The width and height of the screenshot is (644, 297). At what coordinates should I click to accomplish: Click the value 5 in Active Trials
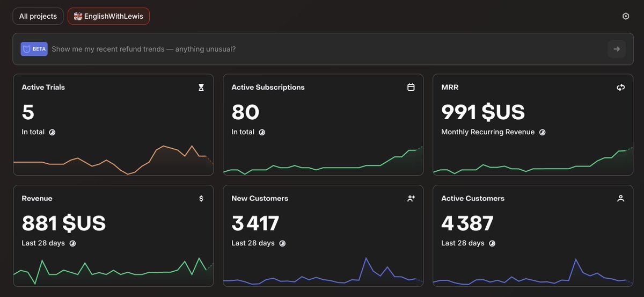(28, 112)
